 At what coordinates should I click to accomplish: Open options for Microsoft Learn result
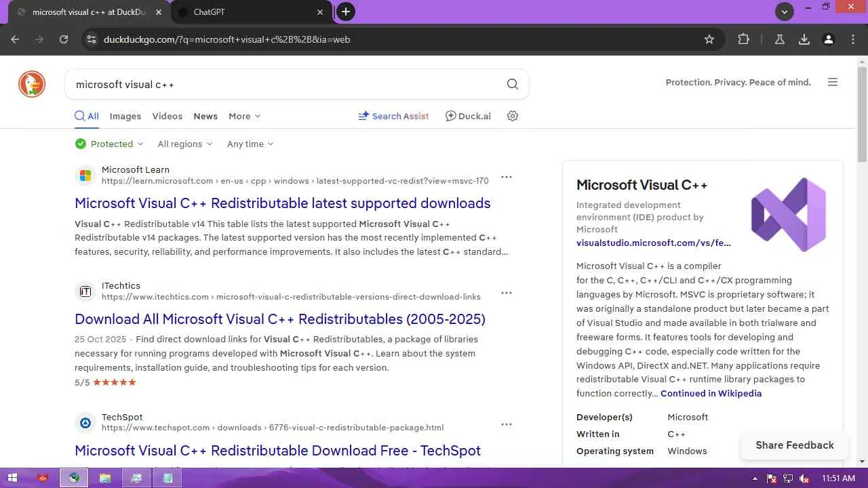point(507,177)
